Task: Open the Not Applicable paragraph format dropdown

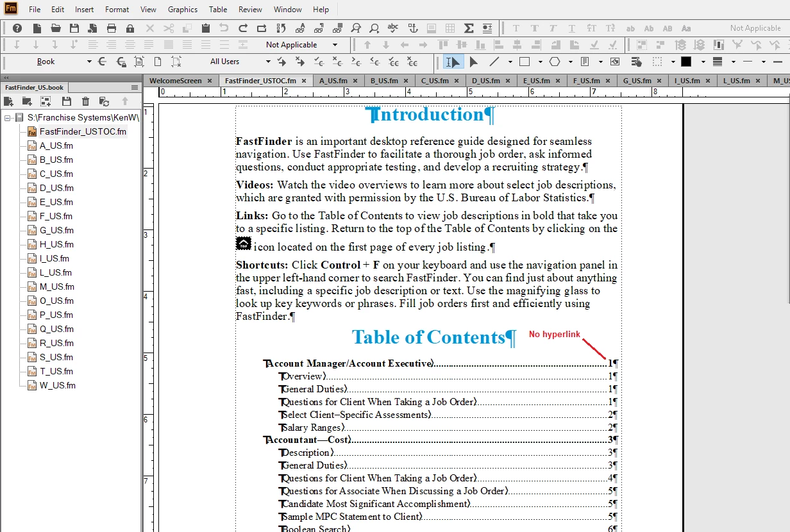Action: pos(335,45)
